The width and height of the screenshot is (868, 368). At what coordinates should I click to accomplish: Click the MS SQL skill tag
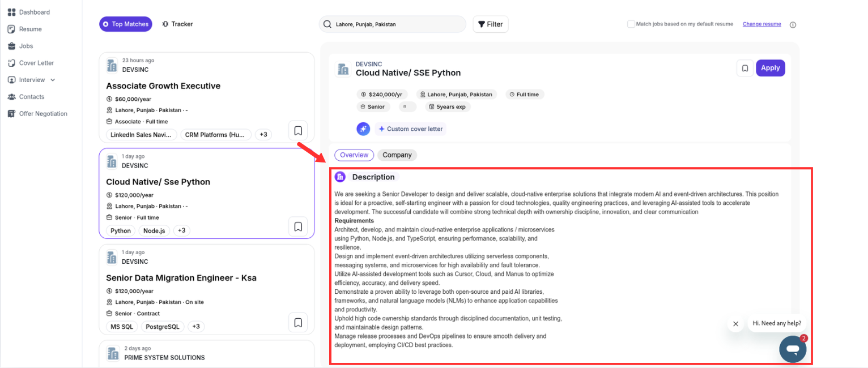[122, 327]
